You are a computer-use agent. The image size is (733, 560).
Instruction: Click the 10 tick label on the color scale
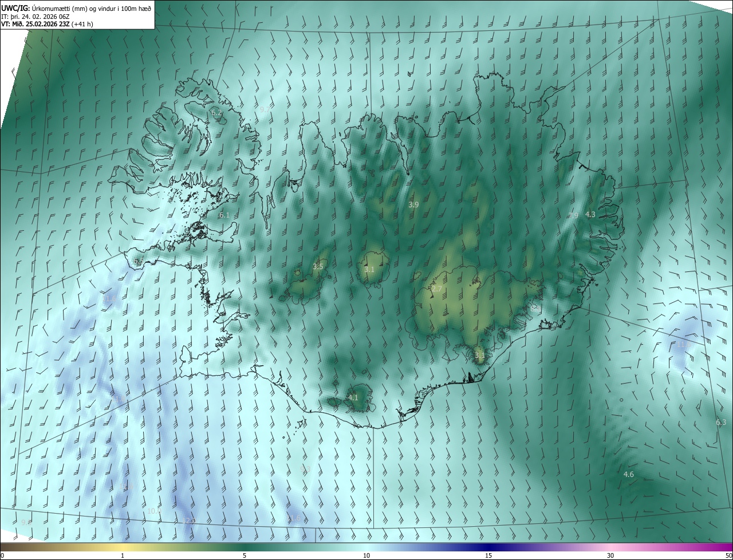366,555
